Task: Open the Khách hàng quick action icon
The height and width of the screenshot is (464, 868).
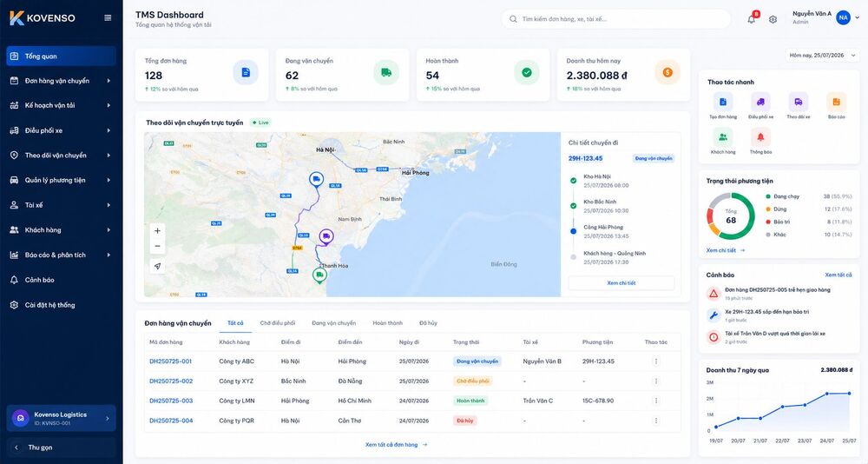Action: pos(723,137)
